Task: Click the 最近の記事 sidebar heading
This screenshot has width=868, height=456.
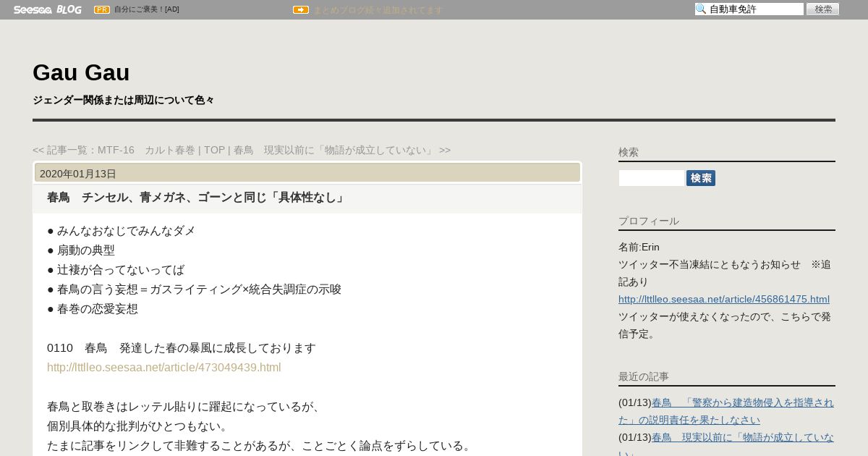Action: point(644,376)
